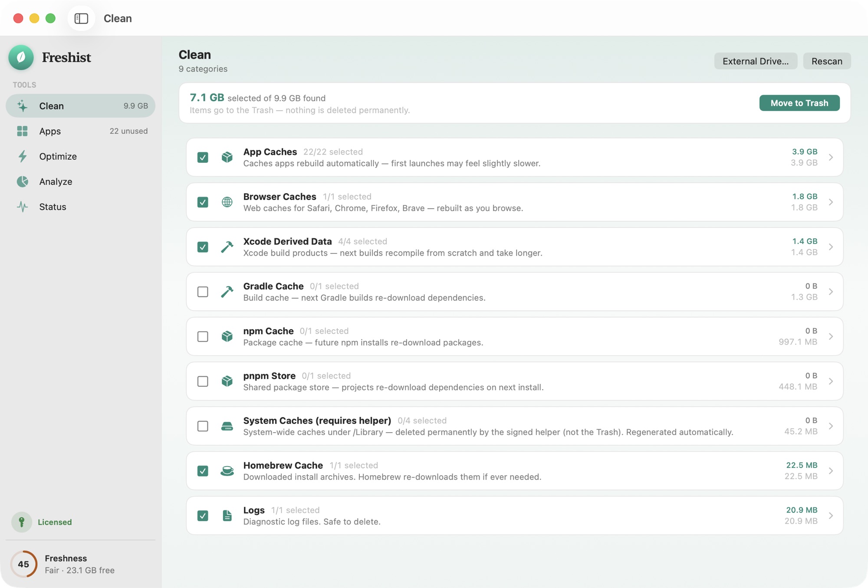Click the Apps grid icon in sidebar
Image resolution: width=868 pixels, height=588 pixels.
22,131
